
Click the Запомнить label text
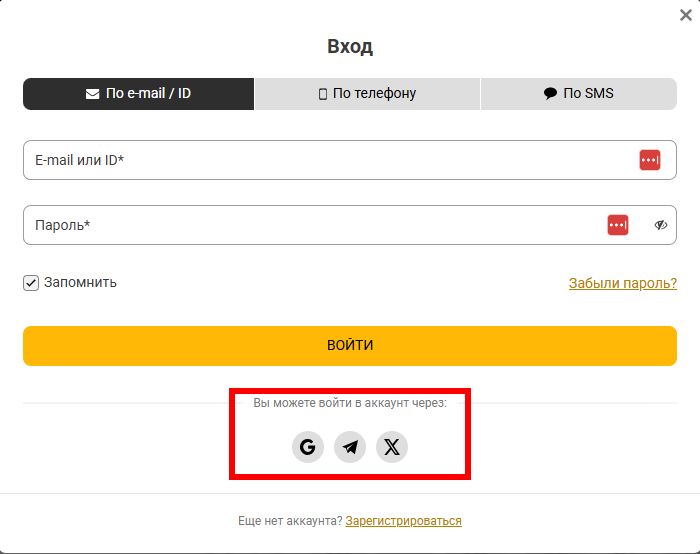80,283
